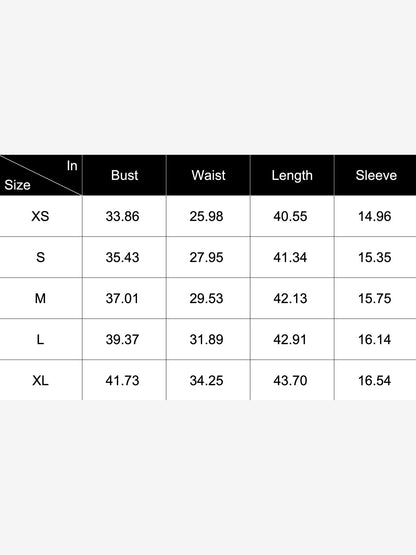
Task: Select the S size row label
Action: tap(40, 257)
